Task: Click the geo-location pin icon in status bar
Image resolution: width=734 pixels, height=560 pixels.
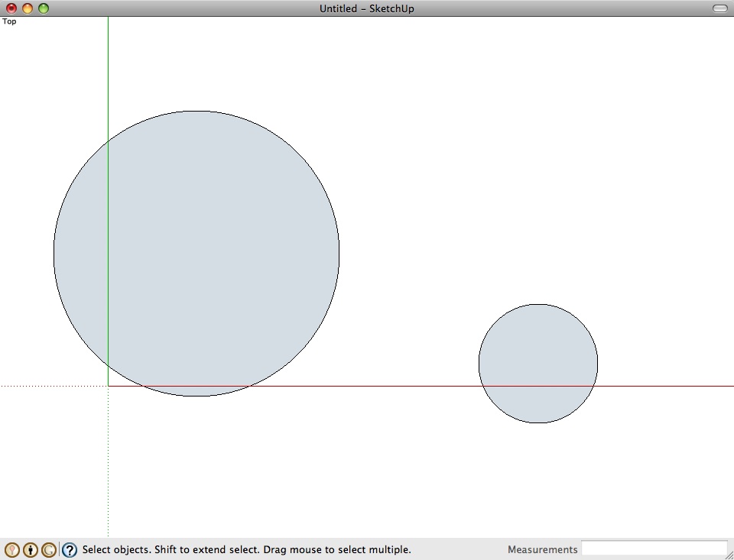Action: point(11,549)
